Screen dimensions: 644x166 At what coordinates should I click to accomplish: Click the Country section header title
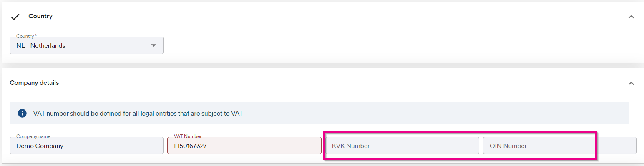(x=40, y=16)
